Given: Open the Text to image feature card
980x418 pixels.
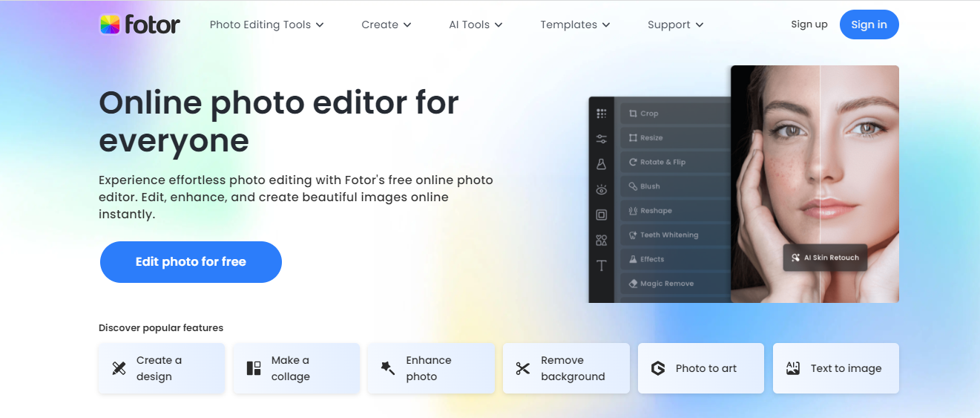Looking at the screenshot, I should click(x=836, y=368).
